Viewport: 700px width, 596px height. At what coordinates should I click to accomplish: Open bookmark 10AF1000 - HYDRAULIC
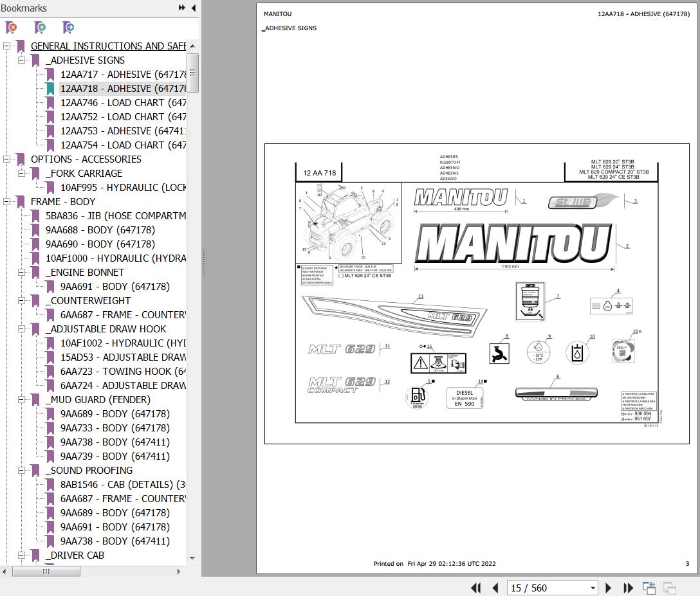pyautogui.click(x=115, y=258)
